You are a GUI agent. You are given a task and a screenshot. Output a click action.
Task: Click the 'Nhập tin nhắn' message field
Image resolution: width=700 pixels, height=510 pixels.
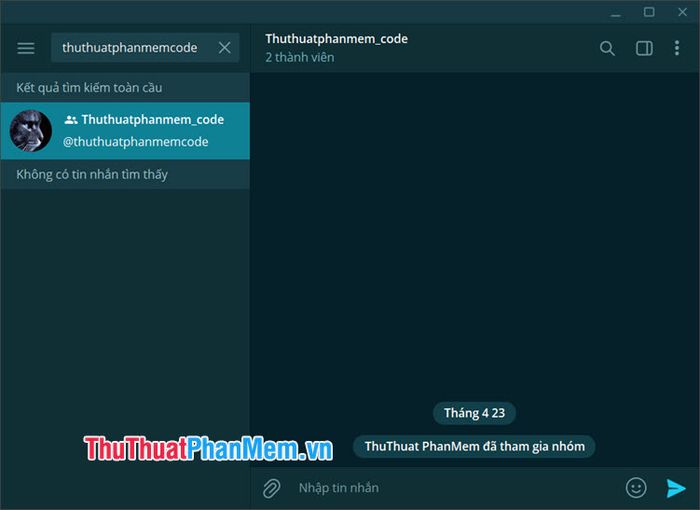click(455, 488)
